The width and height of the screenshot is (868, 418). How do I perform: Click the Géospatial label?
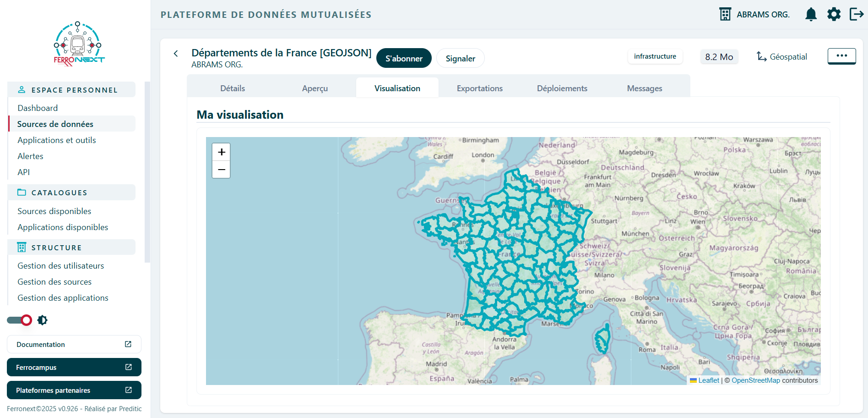tap(788, 57)
